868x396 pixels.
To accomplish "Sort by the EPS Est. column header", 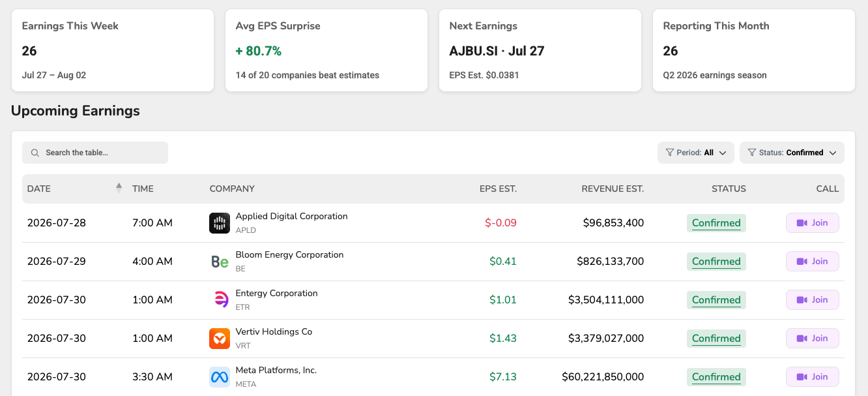I will click(x=498, y=189).
